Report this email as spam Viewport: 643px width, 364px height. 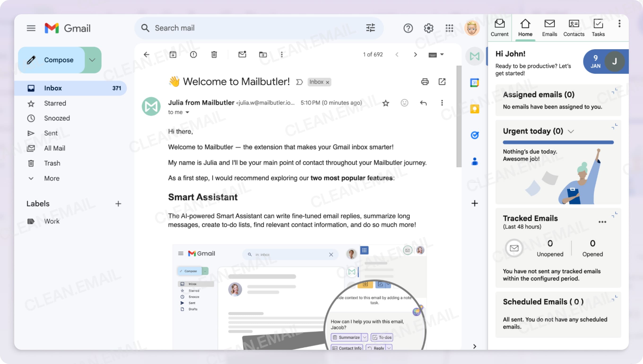click(193, 55)
